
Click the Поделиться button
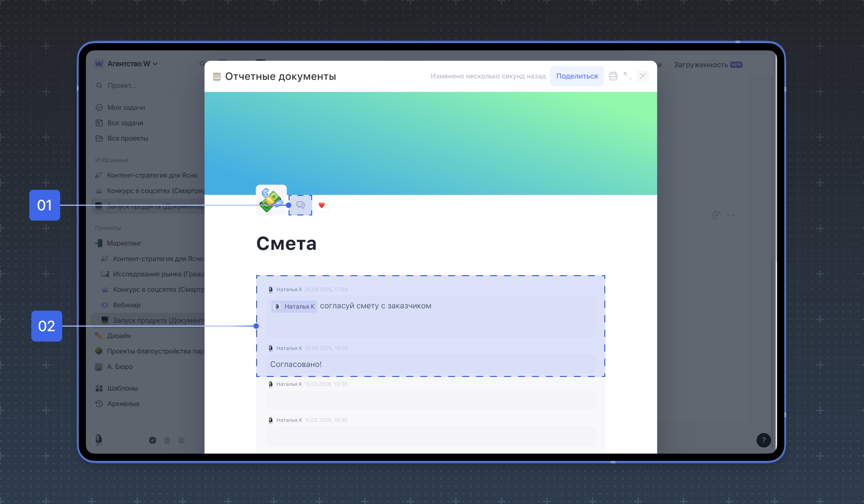pos(577,76)
